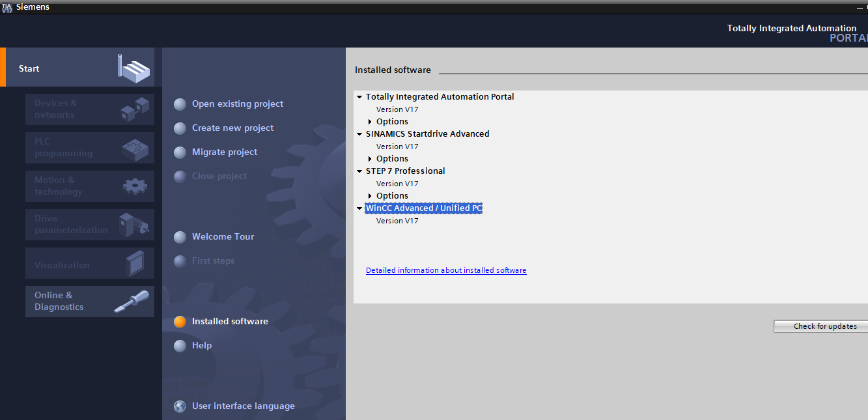Click Version V17 under Totally Integrated Automation Portal
The image size is (868, 420).
397,109
